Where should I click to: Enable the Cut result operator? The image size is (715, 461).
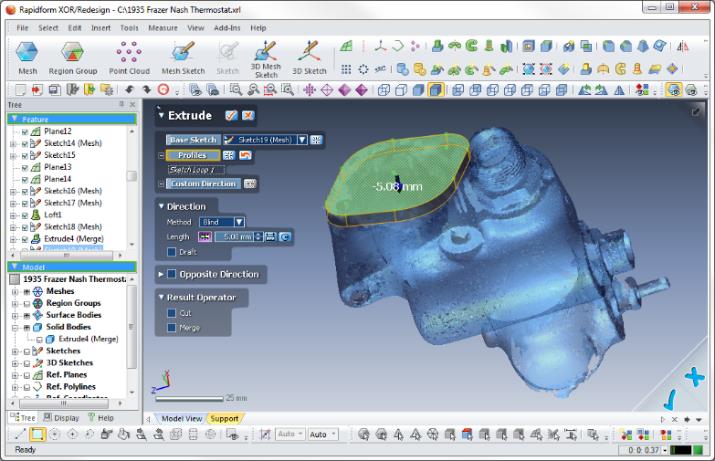click(x=171, y=313)
